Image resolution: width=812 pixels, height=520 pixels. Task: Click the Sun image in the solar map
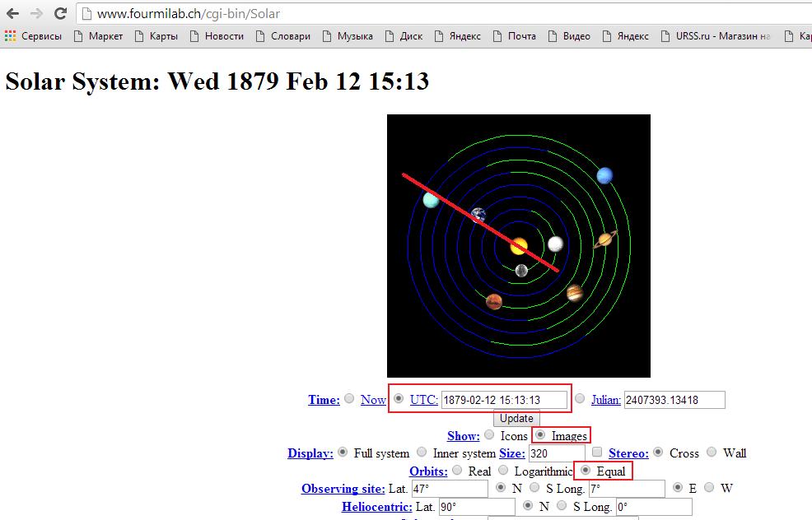click(519, 245)
